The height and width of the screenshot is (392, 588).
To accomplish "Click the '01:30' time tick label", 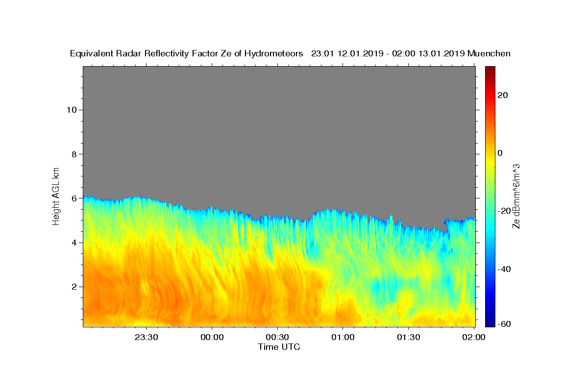I will (409, 337).
